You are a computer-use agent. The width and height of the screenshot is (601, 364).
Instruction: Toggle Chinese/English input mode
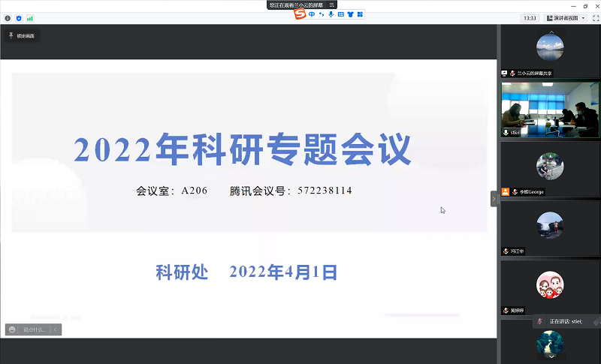click(x=312, y=14)
